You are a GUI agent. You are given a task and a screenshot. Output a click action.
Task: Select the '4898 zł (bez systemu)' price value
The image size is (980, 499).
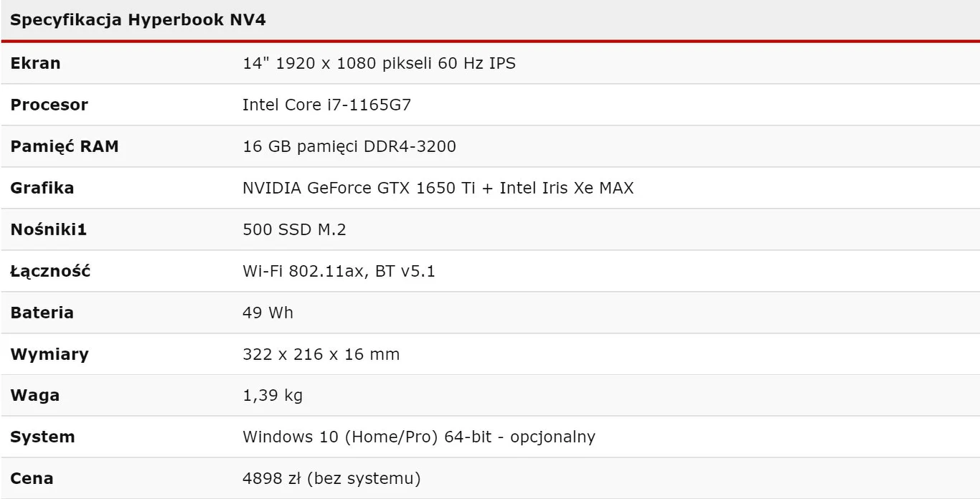331,478
